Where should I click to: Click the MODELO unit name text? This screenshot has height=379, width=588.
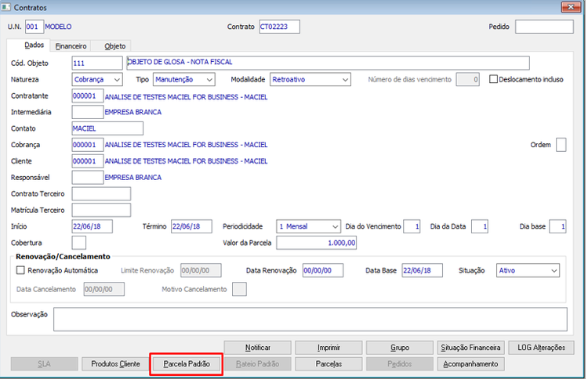pos(58,27)
